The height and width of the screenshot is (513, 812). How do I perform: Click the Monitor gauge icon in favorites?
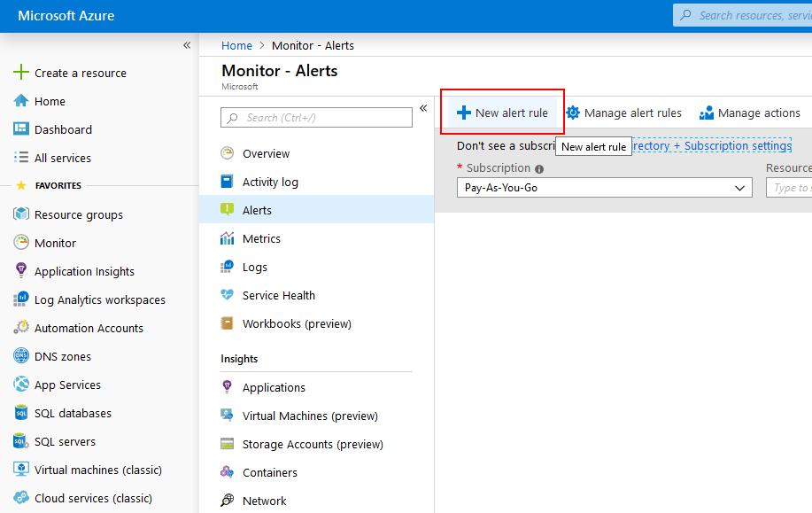pos(20,242)
